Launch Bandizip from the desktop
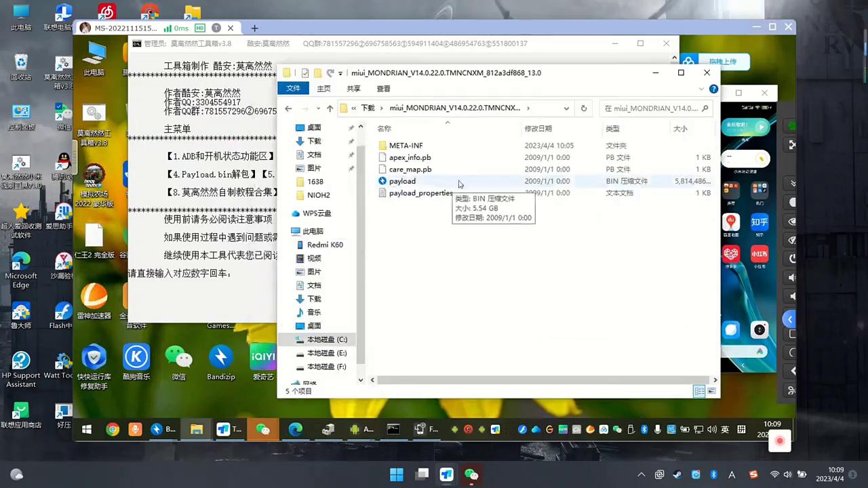Image resolution: width=868 pixels, height=488 pixels. pyautogui.click(x=220, y=363)
